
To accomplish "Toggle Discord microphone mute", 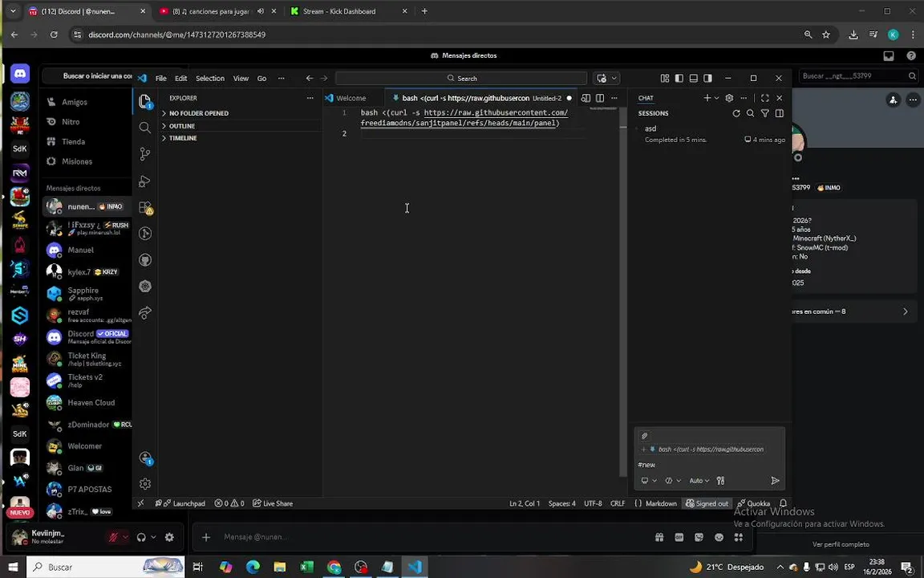I will [x=113, y=537].
